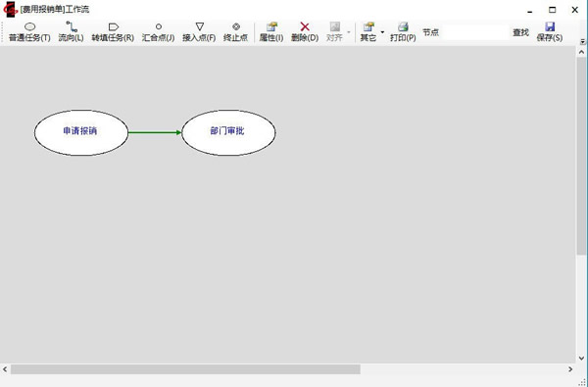This screenshot has height=387, width=588.
Task: Click the 查找 search button
Action: pyautogui.click(x=520, y=32)
